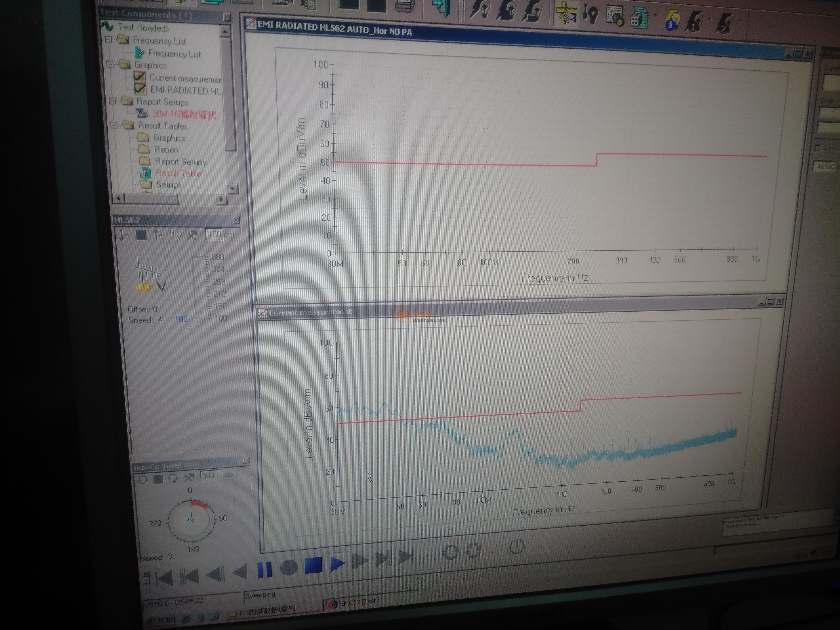Launch Internet Explorer from quick launch
The image size is (840, 630).
pos(186,619)
